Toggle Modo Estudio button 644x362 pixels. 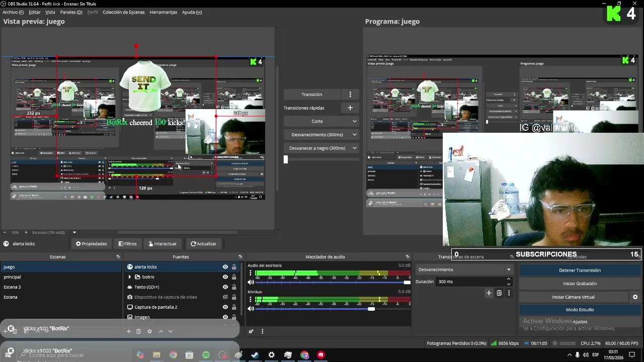coord(580,310)
